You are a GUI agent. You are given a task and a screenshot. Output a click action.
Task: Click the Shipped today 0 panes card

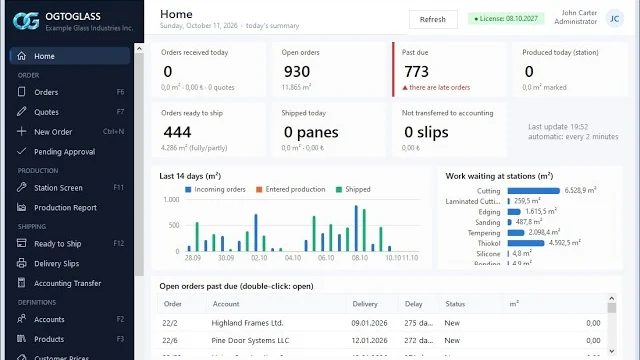[x=329, y=130]
